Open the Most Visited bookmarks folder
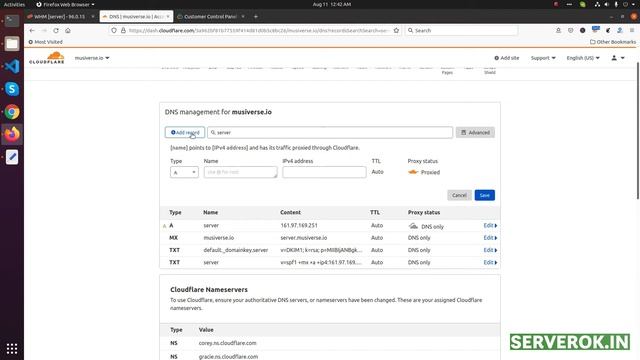This screenshot has height=360, width=640. (45, 42)
